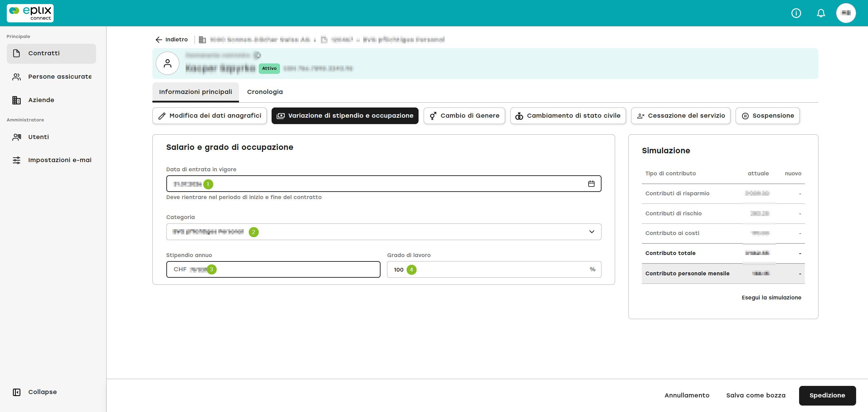
Task: Click the attuale column header
Action: point(758,174)
